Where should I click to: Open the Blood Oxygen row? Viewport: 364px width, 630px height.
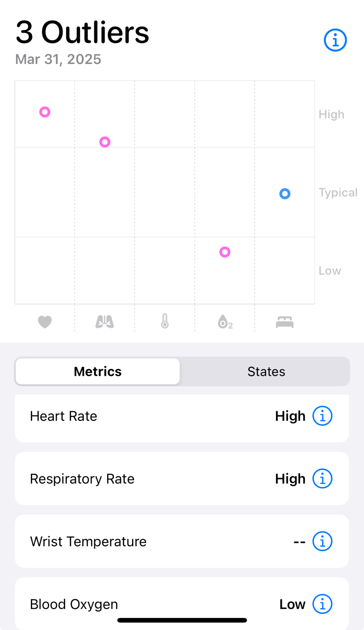182,603
